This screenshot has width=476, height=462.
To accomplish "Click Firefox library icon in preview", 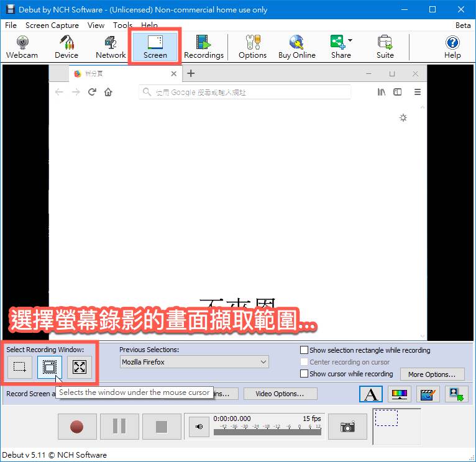I will [x=382, y=92].
